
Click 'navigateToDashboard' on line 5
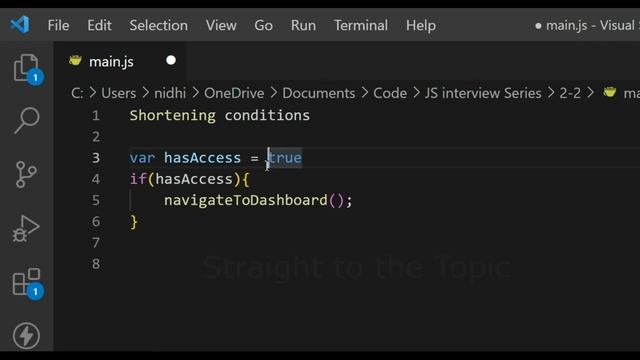[245, 200]
